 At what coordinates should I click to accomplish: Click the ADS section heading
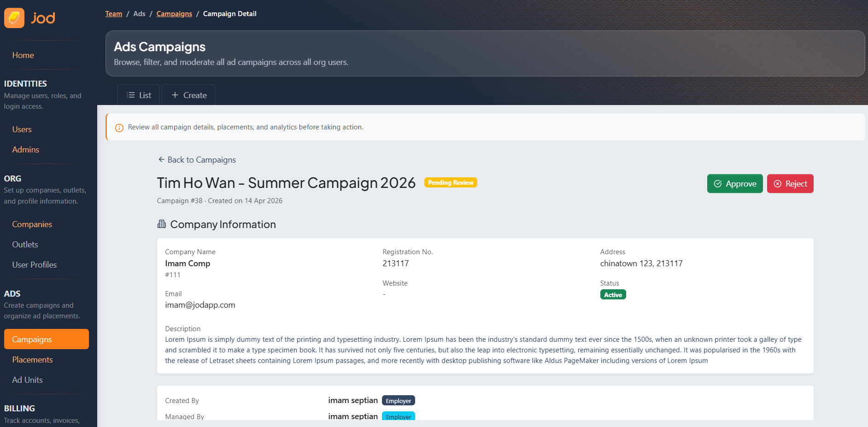click(x=12, y=294)
